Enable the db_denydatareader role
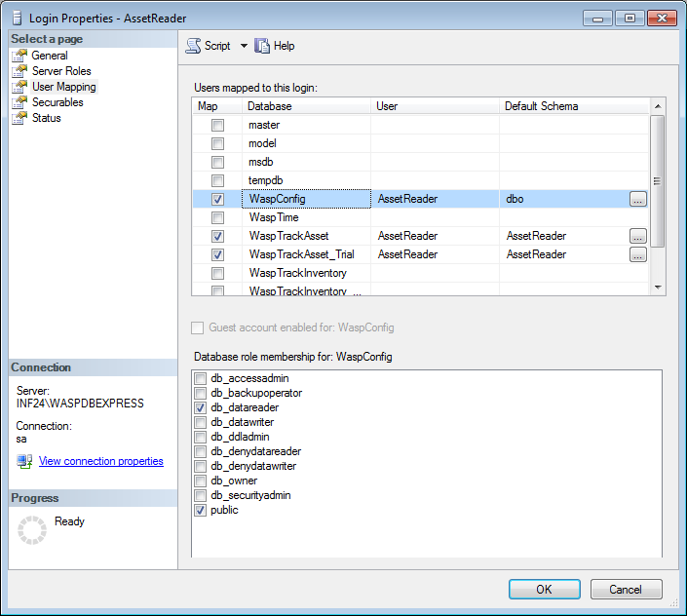This screenshot has width=687, height=616. point(200,451)
